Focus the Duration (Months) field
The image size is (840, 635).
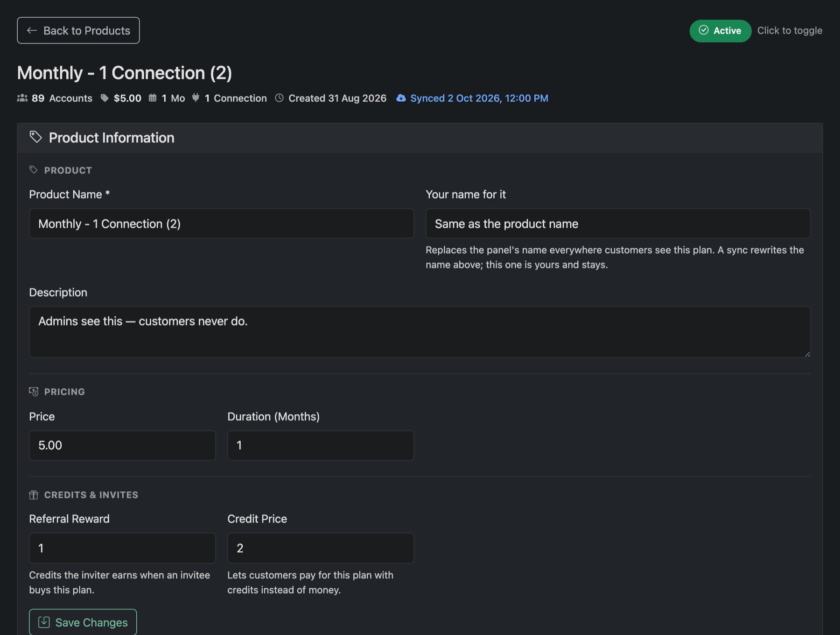point(321,445)
